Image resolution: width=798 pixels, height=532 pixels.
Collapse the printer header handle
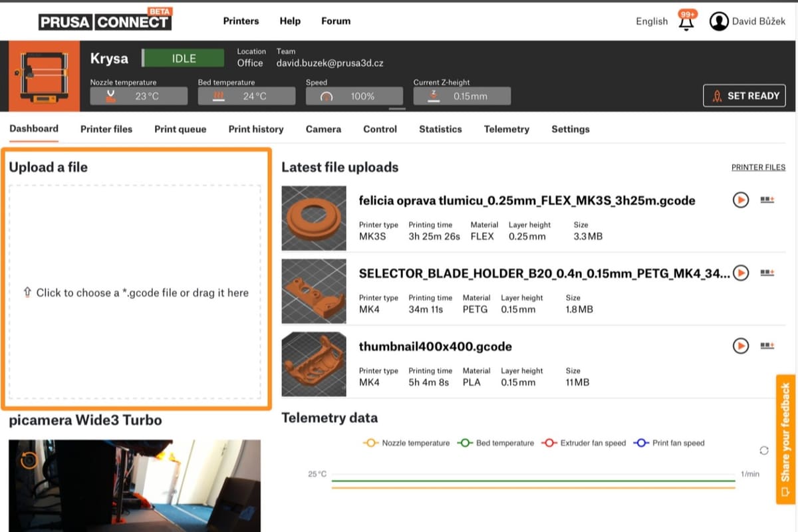point(397,108)
